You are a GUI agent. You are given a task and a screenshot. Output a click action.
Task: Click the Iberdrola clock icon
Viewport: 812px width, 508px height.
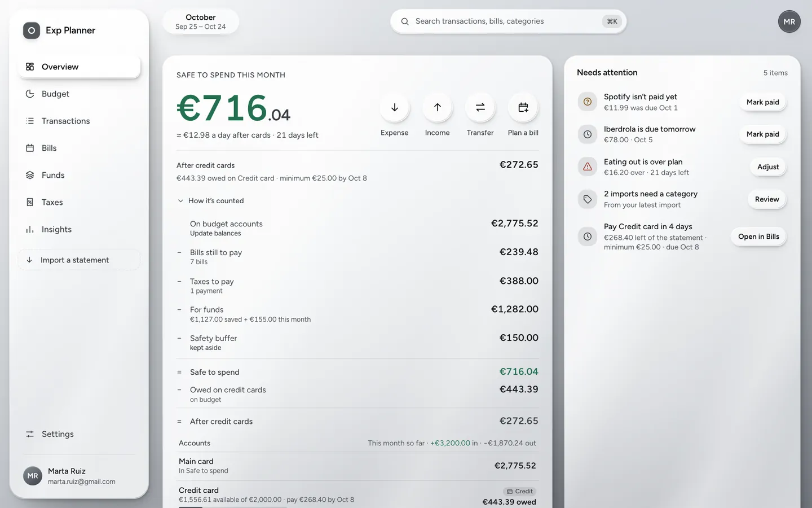point(588,134)
